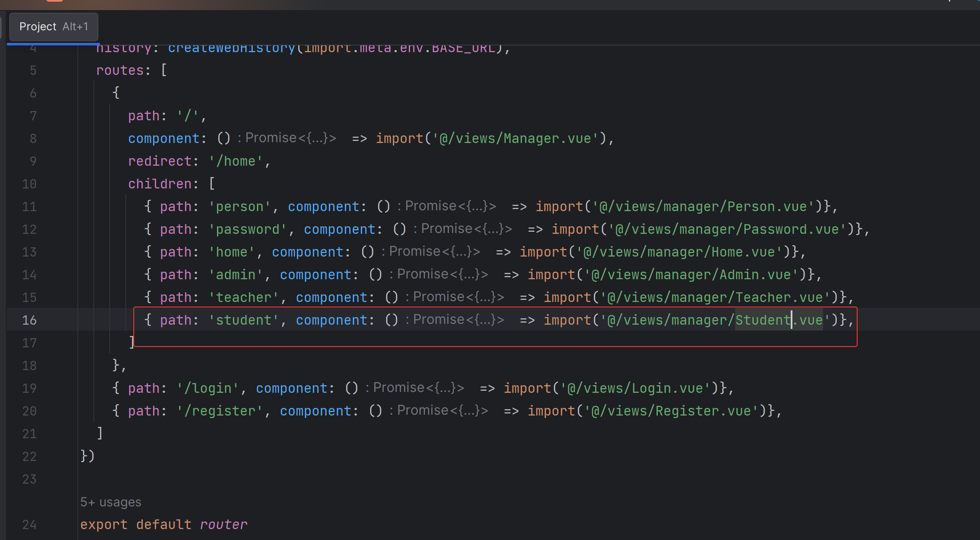Click the '@/views/manager/Password.vue' import path
Image resolution: width=980 pixels, height=540 pixels.
(727, 229)
